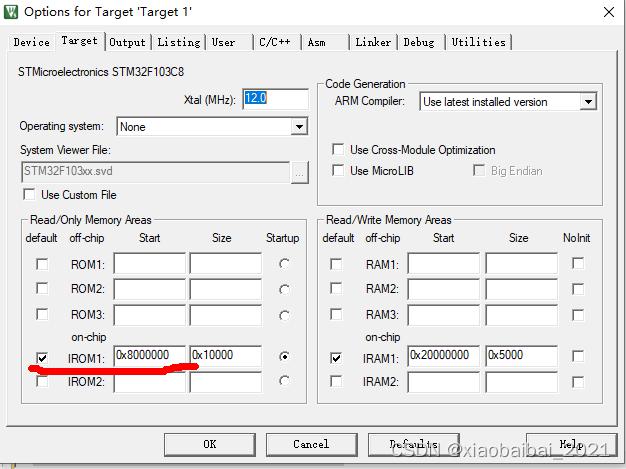Switch to the Linker tab
The image size is (626, 469).
click(373, 42)
